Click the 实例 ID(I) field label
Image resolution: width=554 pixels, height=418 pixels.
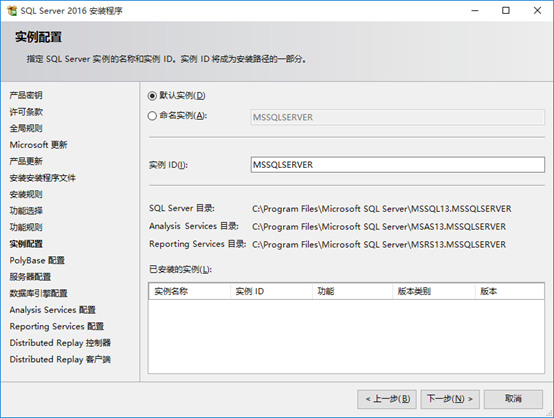(169, 165)
